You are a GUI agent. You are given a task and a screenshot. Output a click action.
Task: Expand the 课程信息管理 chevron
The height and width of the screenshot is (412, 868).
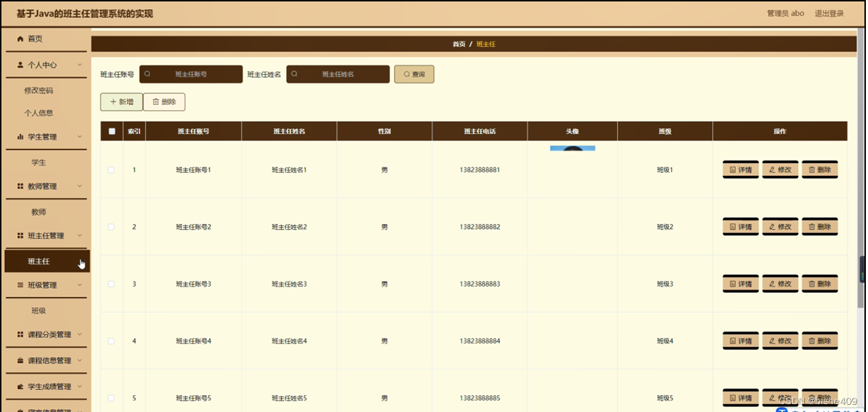(x=79, y=361)
